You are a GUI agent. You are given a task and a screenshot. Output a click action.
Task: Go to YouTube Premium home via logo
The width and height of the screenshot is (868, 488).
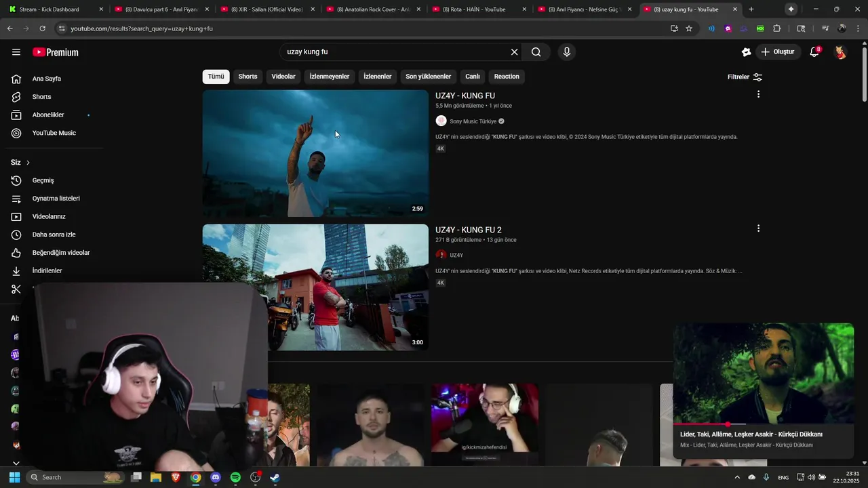[56, 52]
